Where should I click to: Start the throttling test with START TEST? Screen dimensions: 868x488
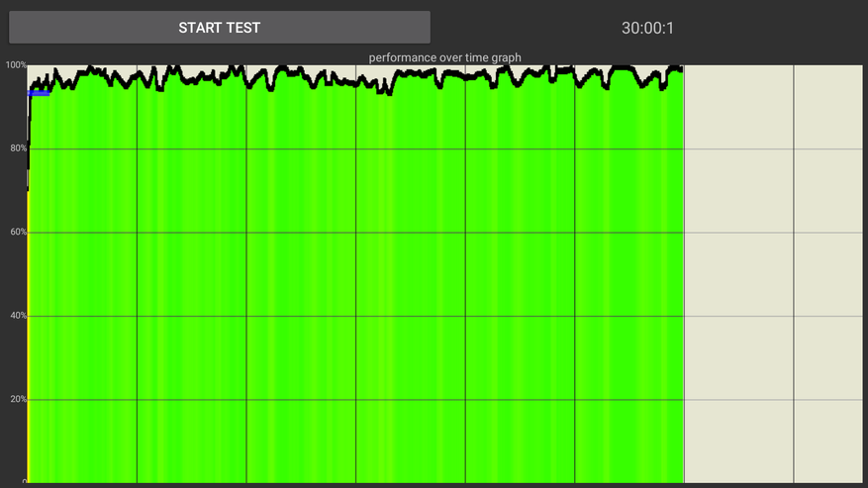click(x=219, y=27)
